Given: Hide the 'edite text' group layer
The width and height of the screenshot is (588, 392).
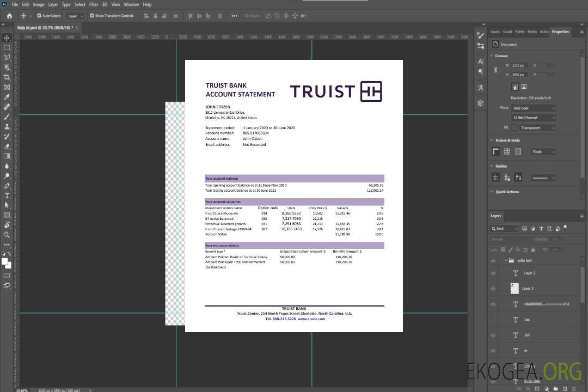Looking at the screenshot, I should [493, 261].
